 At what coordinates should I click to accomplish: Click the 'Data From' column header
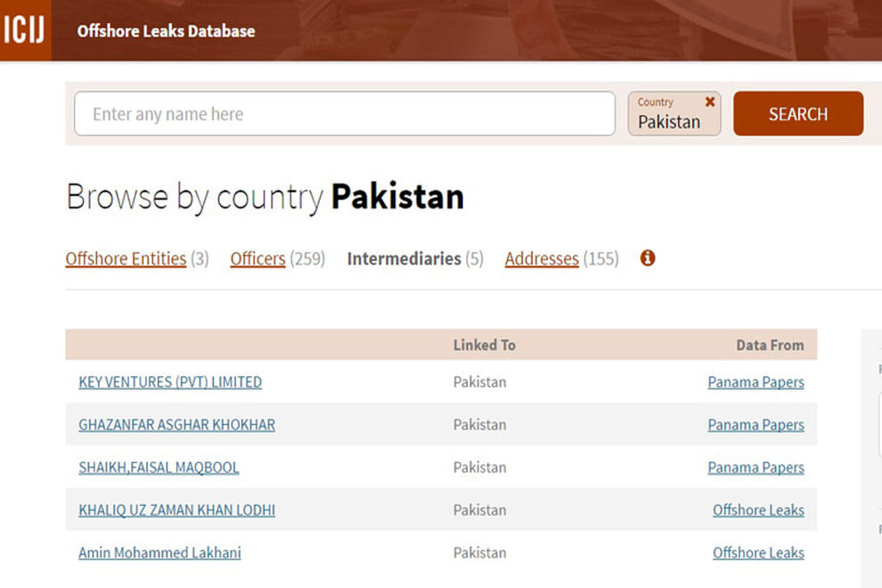coord(770,345)
